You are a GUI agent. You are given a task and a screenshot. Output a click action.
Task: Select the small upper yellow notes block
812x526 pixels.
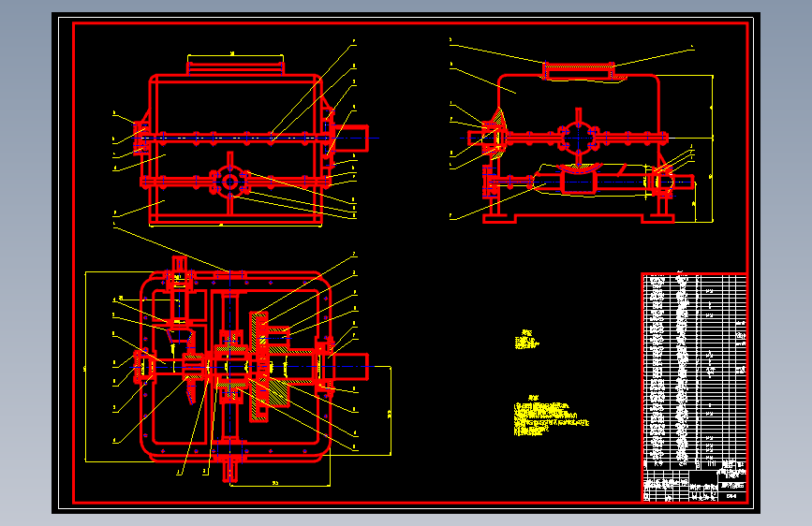[526, 340]
